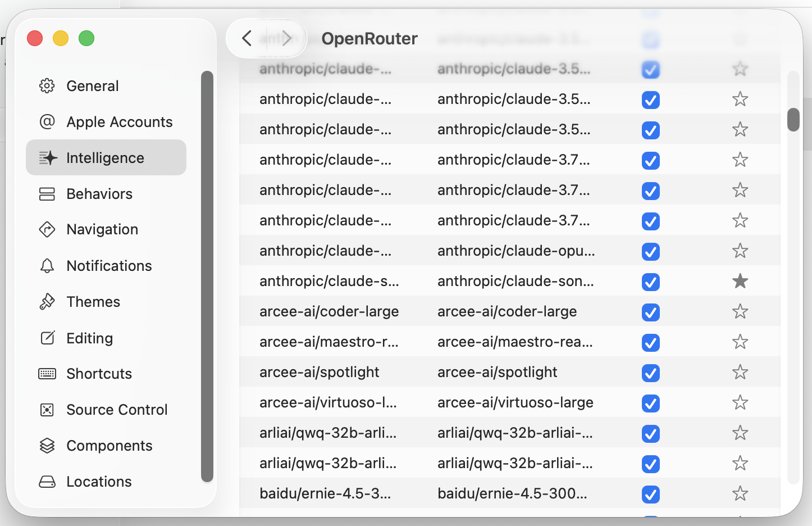Select the Themes paintbrush icon
This screenshot has width=812, height=526.
(x=47, y=302)
